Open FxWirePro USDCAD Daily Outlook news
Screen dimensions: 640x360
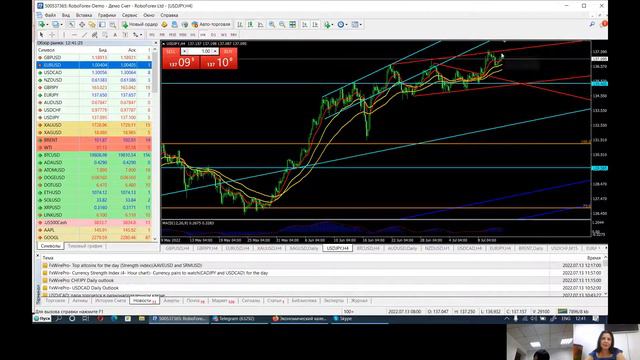pyautogui.click(x=84, y=288)
